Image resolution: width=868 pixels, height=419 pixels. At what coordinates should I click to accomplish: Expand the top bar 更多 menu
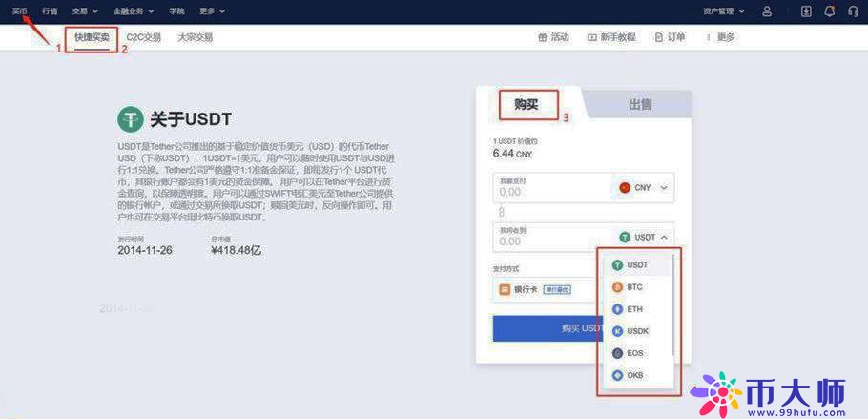pyautogui.click(x=212, y=11)
